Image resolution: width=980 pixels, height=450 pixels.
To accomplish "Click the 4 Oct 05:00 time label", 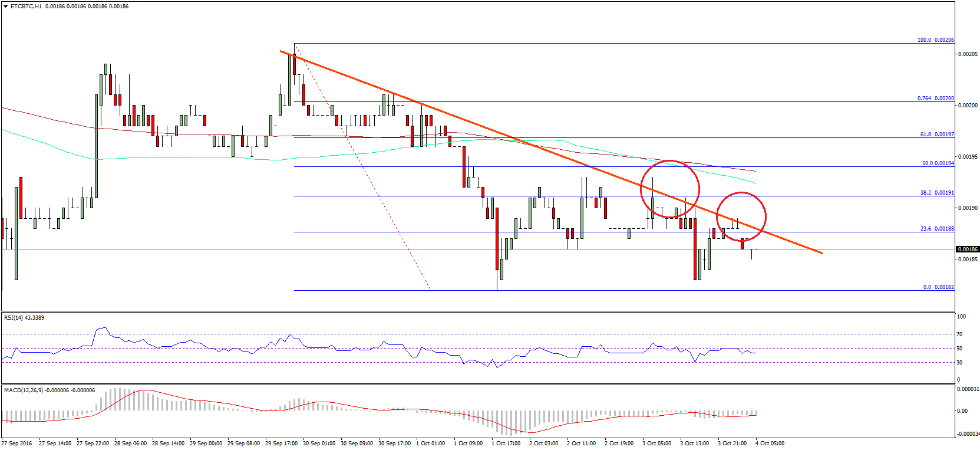I will [770, 444].
